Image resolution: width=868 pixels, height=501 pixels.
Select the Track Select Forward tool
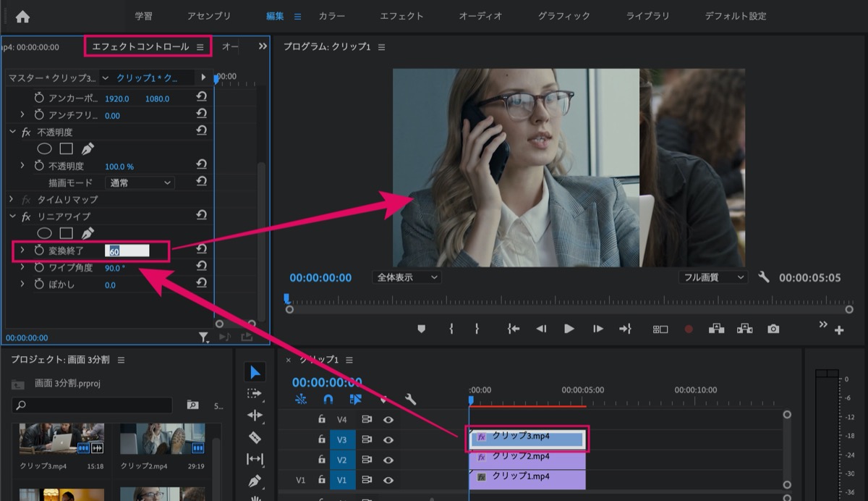(255, 394)
